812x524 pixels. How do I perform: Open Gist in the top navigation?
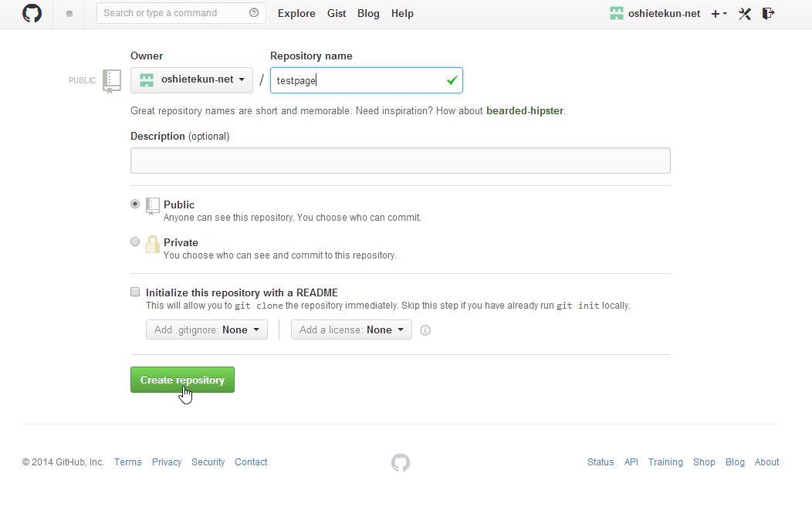[x=337, y=13]
